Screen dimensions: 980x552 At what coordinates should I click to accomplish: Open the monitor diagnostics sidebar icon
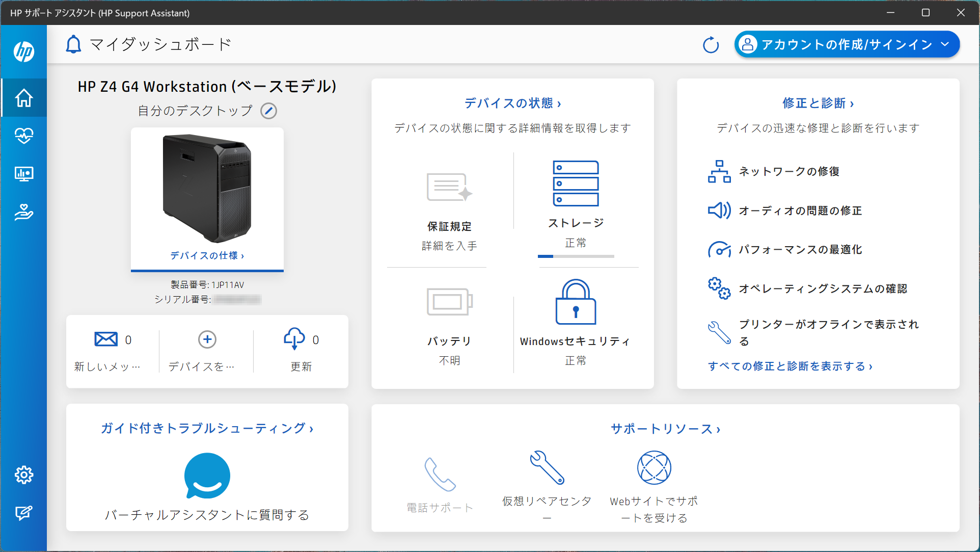(24, 174)
